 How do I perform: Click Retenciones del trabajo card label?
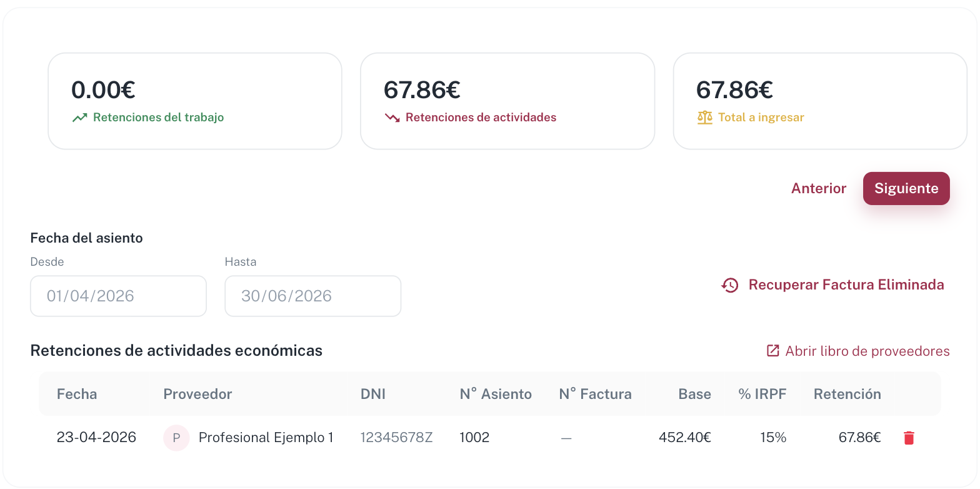coord(158,118)
